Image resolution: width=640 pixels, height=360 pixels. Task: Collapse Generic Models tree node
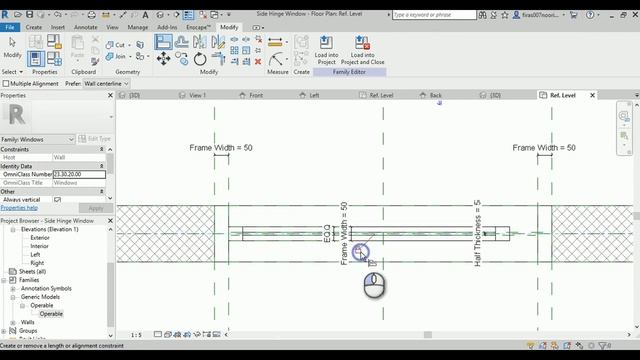coord(13,297)
